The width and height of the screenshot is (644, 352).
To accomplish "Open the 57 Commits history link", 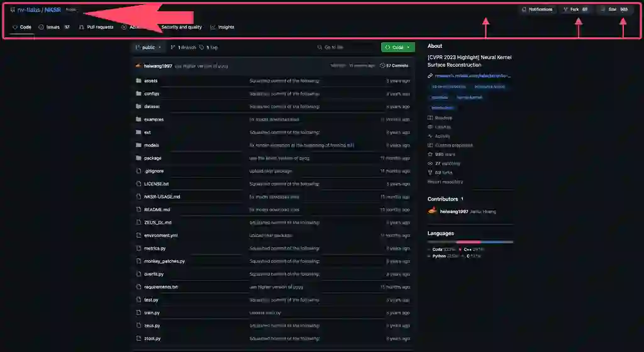I will point(394,65).
